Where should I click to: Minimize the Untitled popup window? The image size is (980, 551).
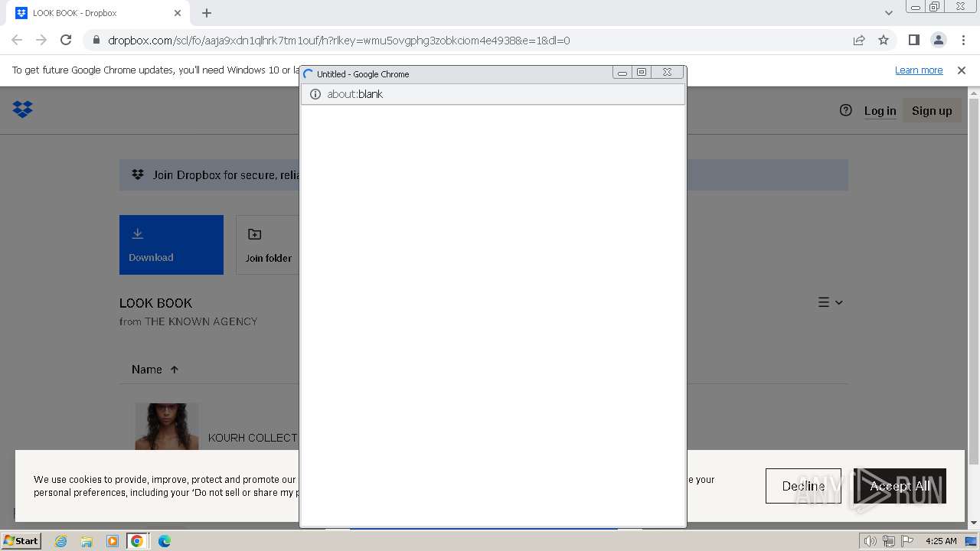(622, 73)
